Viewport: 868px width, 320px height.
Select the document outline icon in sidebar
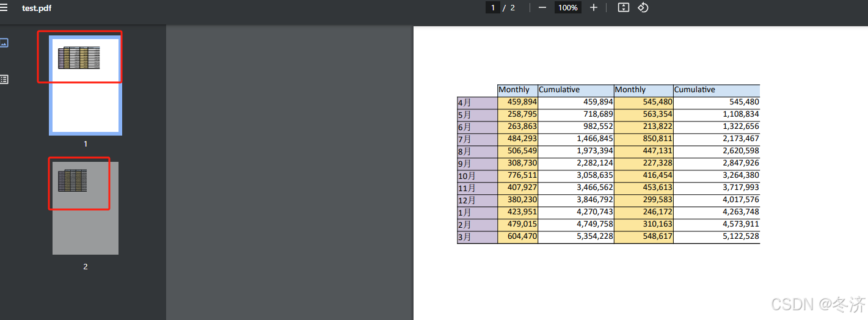point(4,79)
